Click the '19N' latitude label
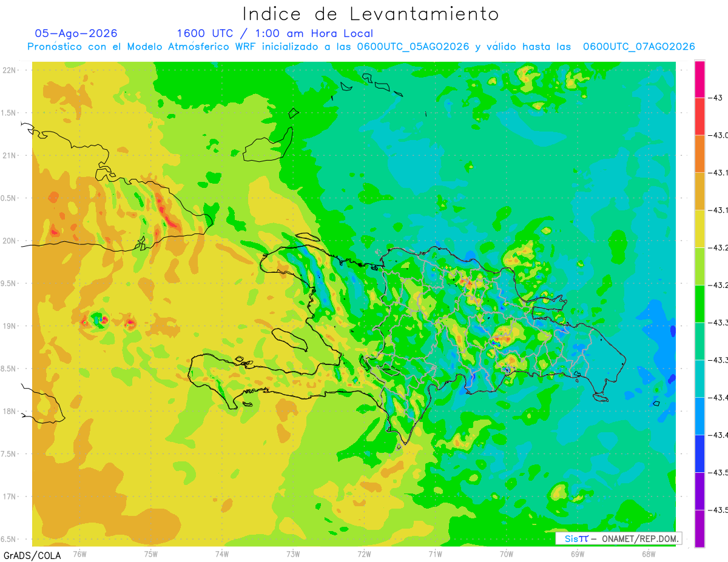 click(x=10, y=326)
